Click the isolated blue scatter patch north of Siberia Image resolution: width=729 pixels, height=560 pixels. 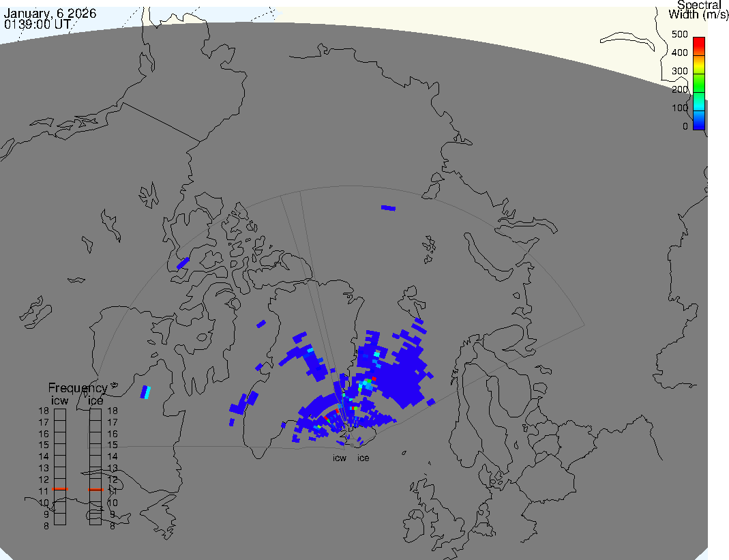coord(388,208)
